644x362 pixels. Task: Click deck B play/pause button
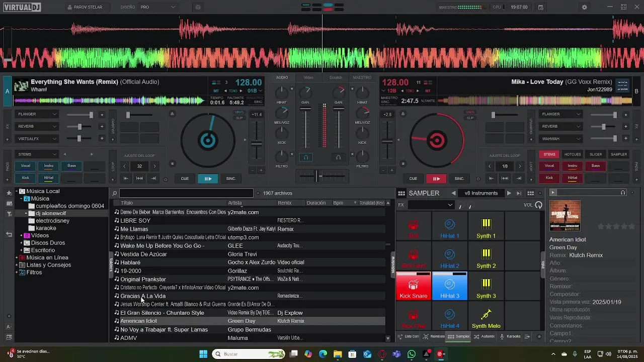click(436, 178)
